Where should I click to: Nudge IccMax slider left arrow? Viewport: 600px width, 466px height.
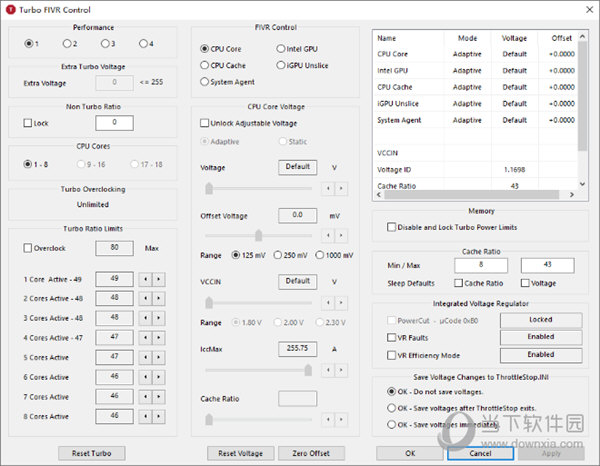coord(328,370)
